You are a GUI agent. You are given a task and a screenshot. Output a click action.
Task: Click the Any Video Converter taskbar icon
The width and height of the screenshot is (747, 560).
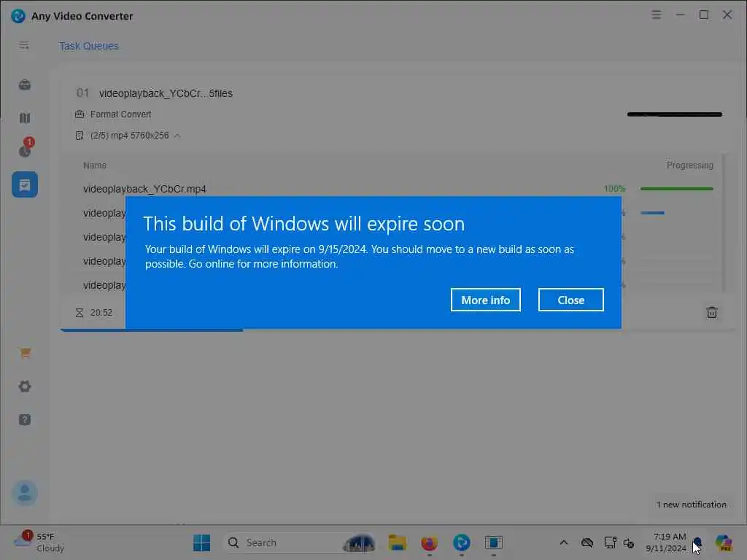tap(461, 542)
